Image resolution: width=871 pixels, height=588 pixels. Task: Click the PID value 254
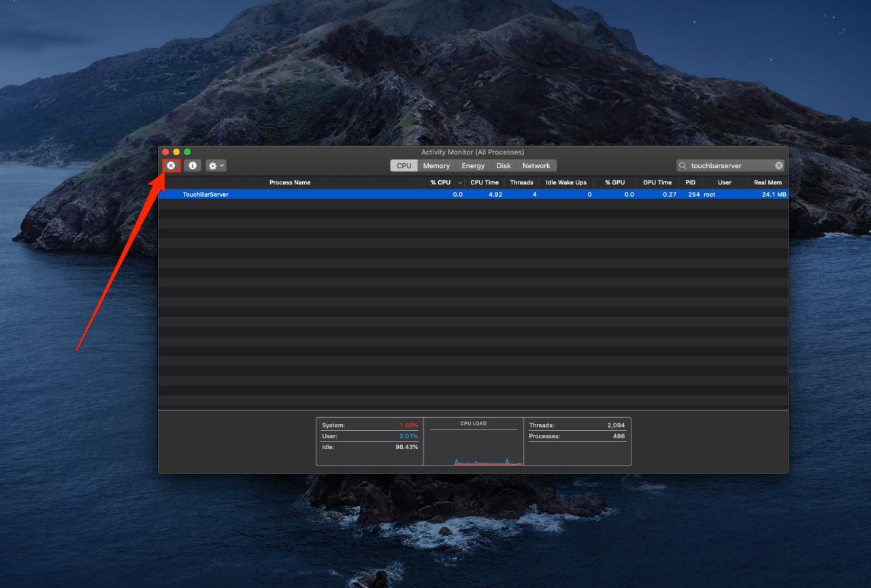(693, 195)
